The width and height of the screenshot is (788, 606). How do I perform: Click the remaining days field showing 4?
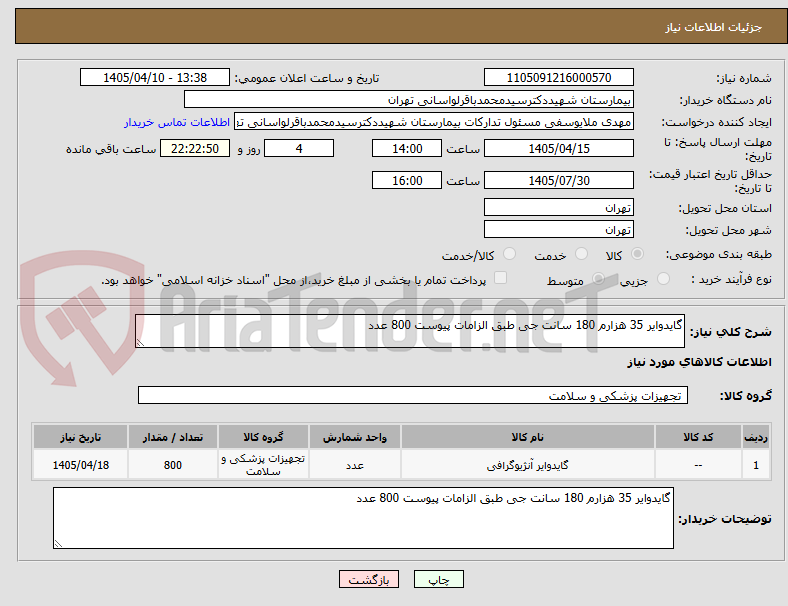click(x=299, y=148)
